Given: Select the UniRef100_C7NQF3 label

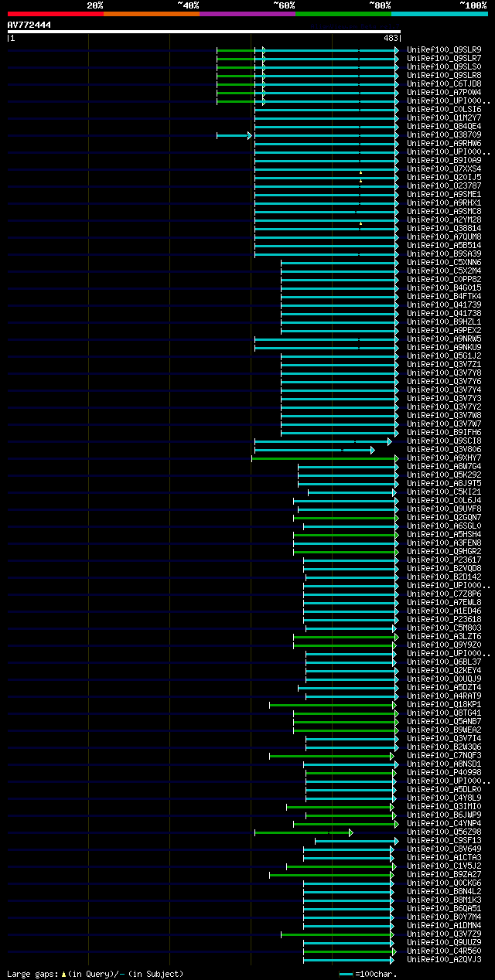Looking at the screenshot, I should [x=444, y=756].
